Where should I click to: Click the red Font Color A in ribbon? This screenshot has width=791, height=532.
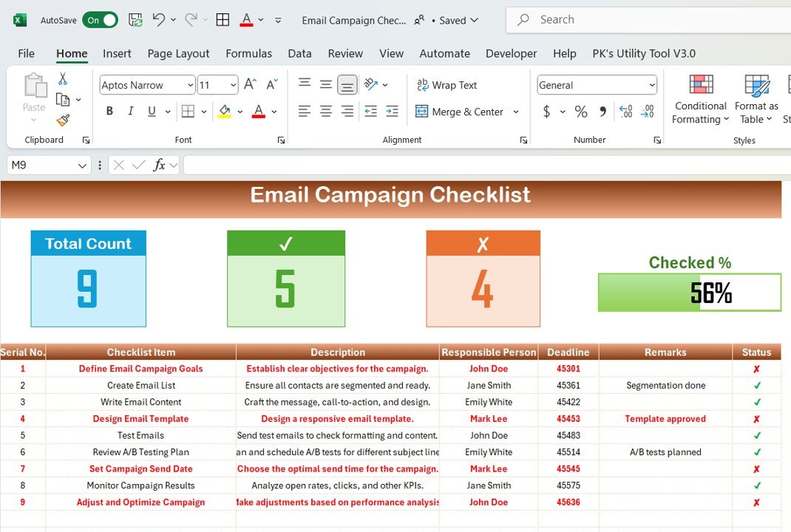click(259, 112)
